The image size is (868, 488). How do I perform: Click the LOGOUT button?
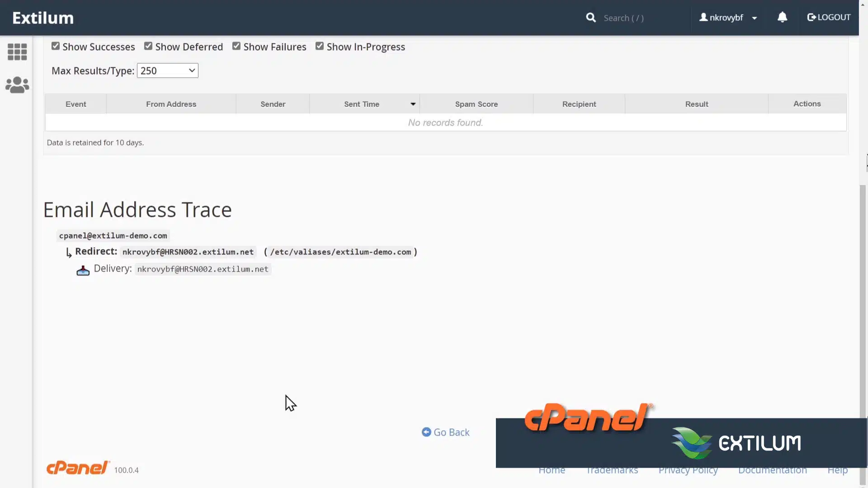[829, 17]
